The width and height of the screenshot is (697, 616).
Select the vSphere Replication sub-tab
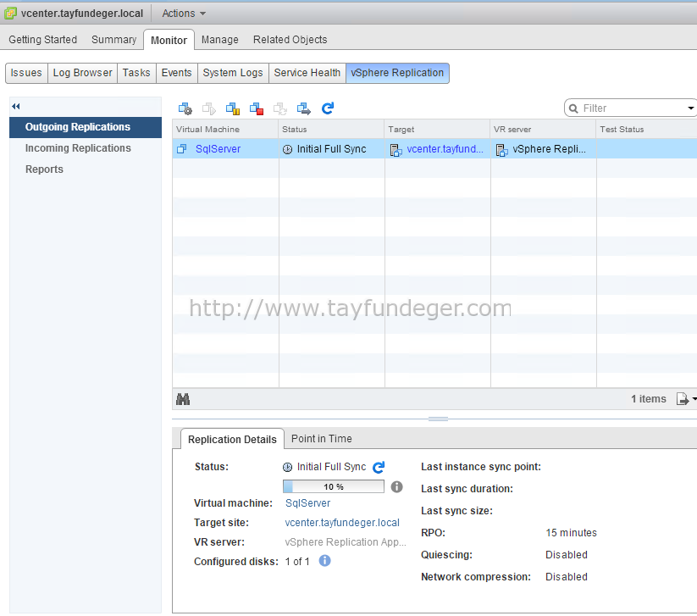[397, 73]
